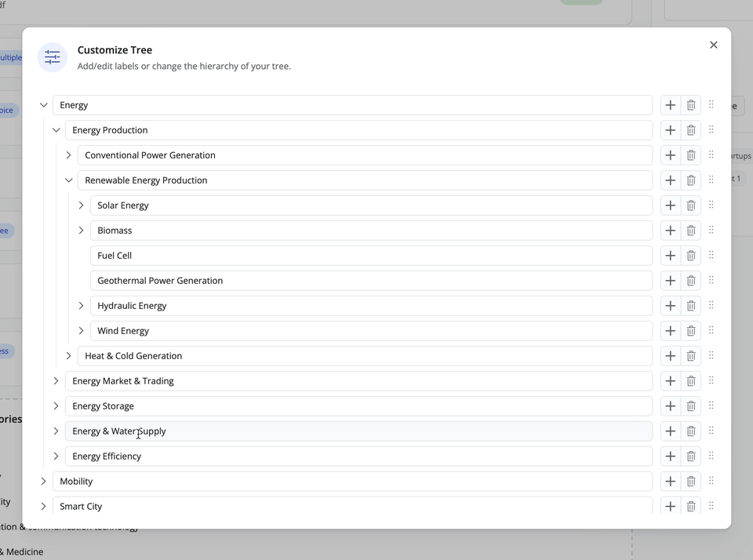The height and width of the screenshot is (560, 753).
Task: Delete the Fuel Cell label
Action: pos(691,256)
